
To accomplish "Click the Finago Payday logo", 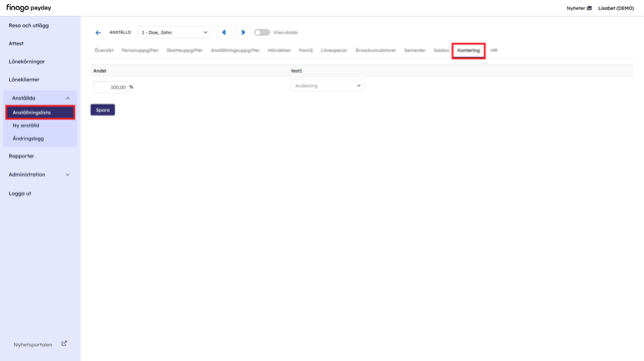I will pyautogui.click(x=29, y=8).
